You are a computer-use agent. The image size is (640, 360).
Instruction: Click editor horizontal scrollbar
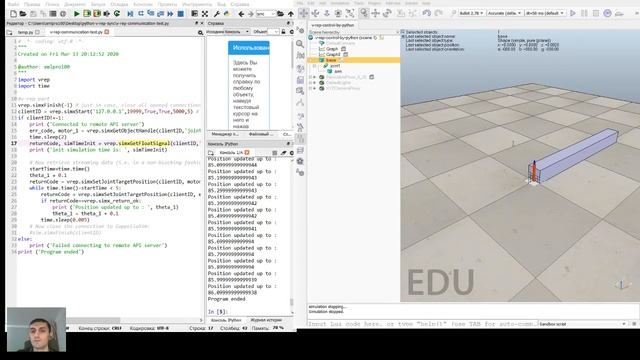94,320
